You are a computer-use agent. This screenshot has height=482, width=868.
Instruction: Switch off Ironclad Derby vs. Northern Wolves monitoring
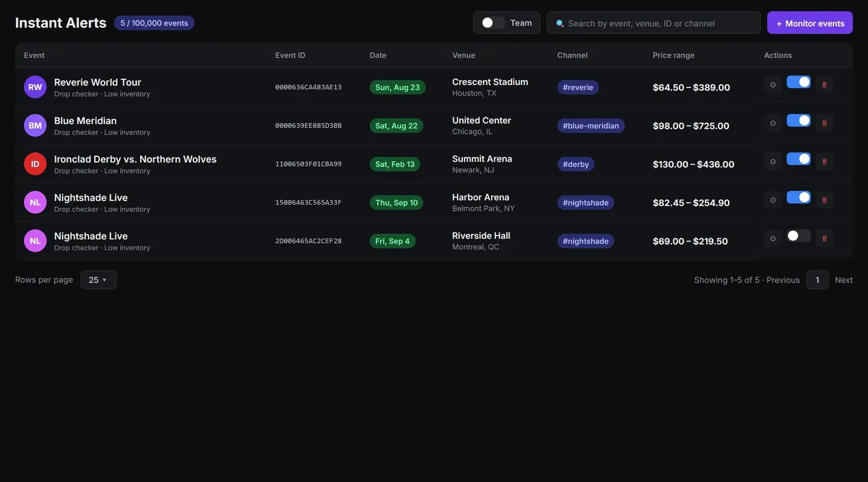click(799, 159)
